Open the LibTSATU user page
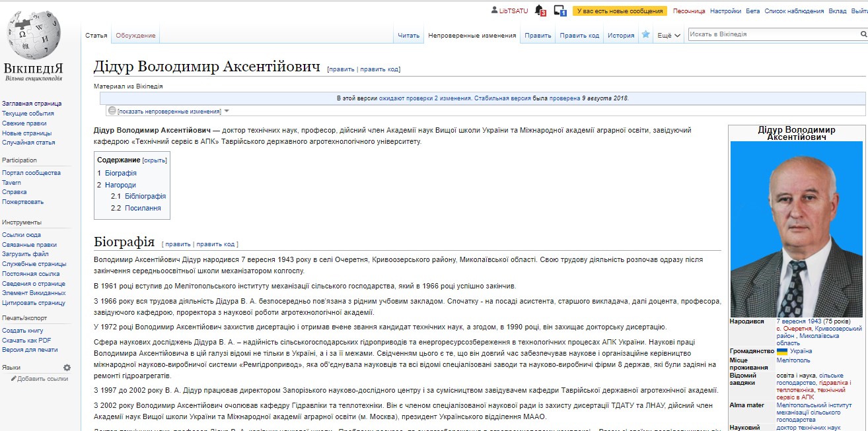Screen dimensions: 868x431 coord(513,11)
